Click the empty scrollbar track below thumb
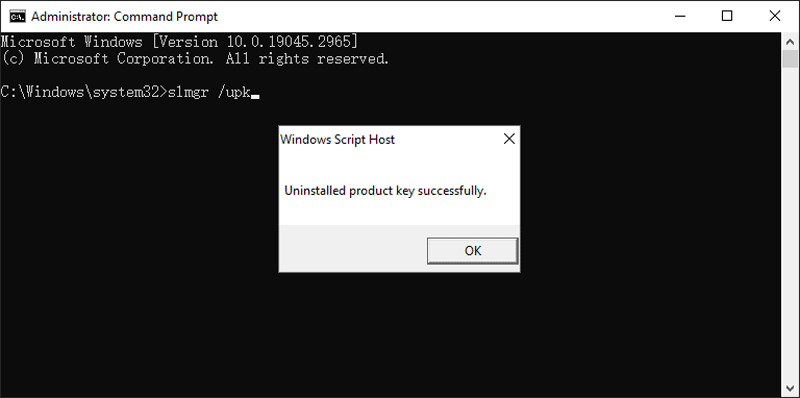This screenshot has width=800, height=398. pos(790,223)
